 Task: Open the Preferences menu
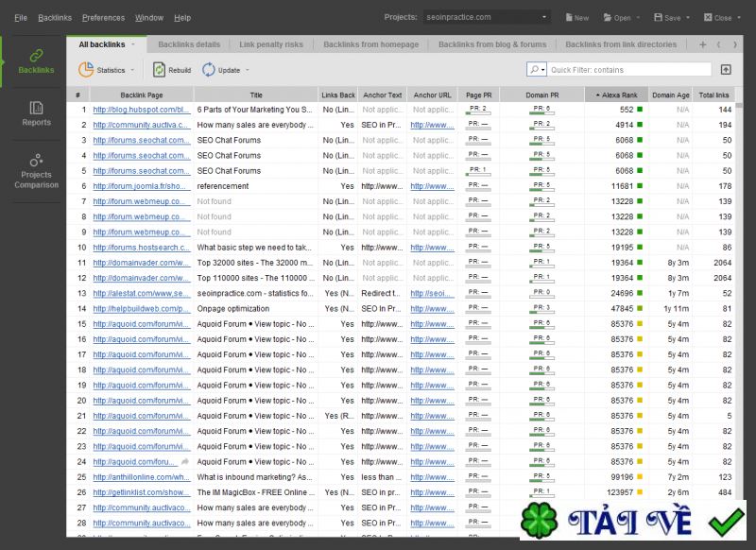103,17
